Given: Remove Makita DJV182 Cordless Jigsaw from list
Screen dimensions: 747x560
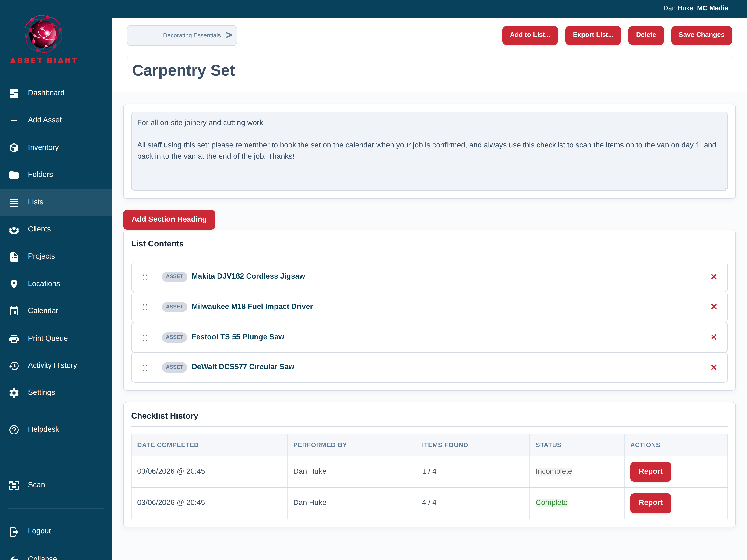Looking at the screenshot, I should point(714,277).
